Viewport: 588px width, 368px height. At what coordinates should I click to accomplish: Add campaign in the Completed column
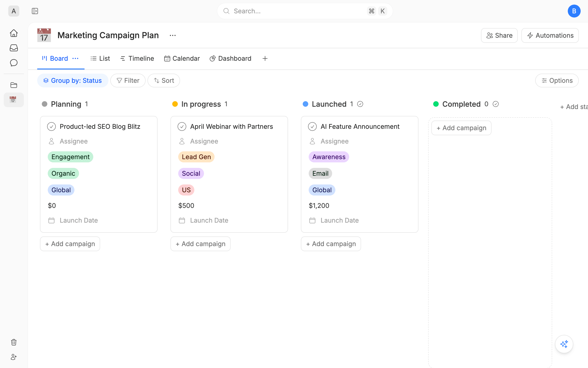tap(461, 128)
